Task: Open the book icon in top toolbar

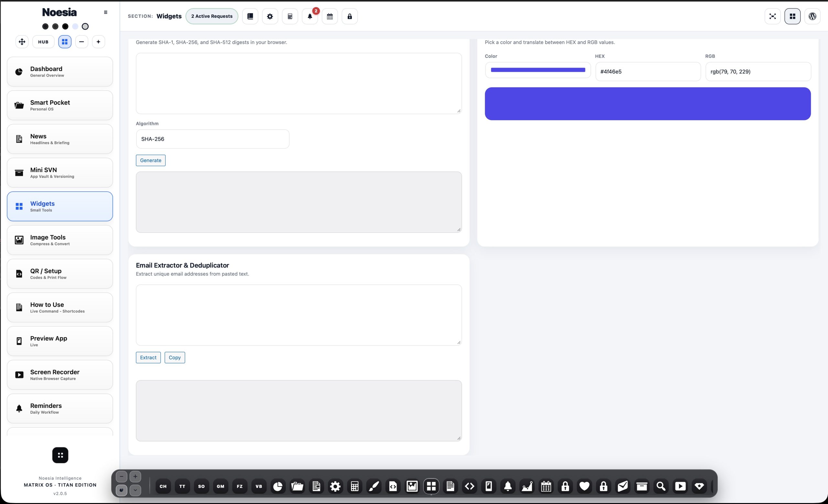Action: (x=250, y=16)
